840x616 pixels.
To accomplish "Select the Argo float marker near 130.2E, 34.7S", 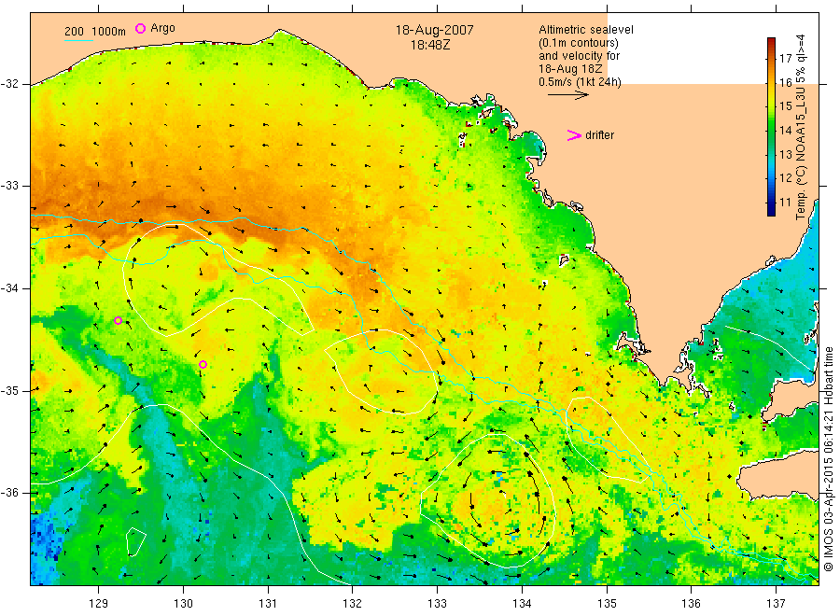I will [x=203, y=365].
